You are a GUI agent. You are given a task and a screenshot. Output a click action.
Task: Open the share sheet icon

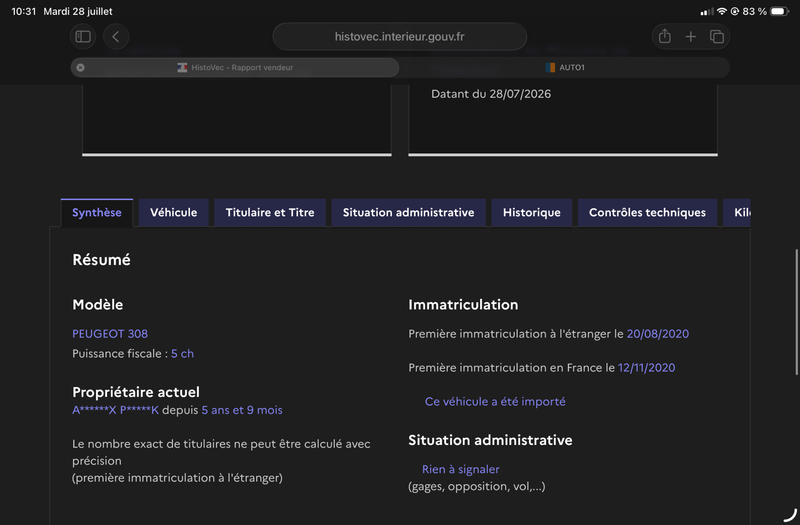point(664,37)
